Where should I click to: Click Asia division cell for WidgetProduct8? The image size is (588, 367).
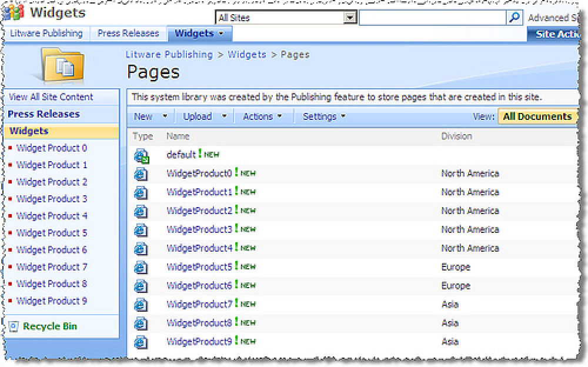coord(450,323)
